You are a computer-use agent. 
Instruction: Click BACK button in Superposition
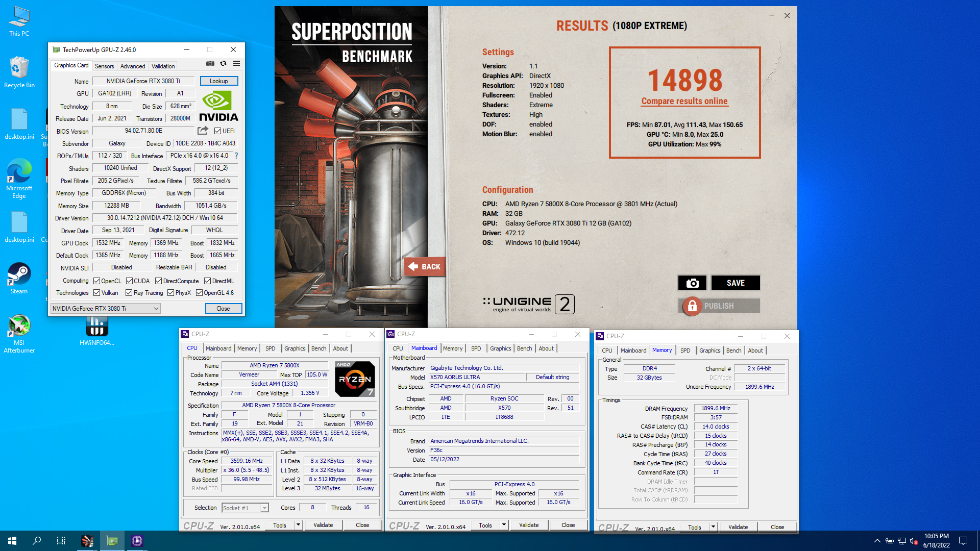click(x=425, y=266)
